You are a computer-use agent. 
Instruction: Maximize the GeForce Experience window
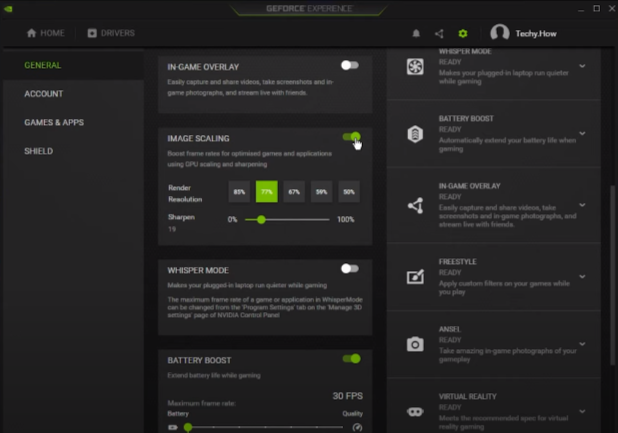(x=596, y=8)
